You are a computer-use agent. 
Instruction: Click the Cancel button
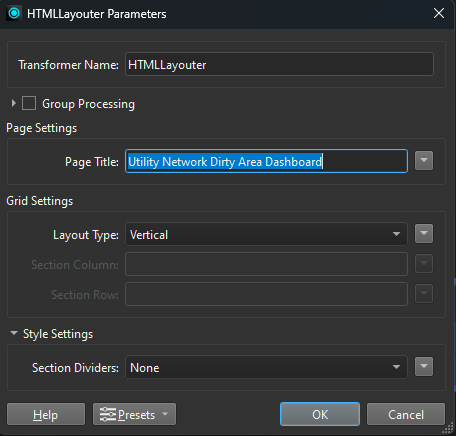pyautogui.click(x=406, y=414)
